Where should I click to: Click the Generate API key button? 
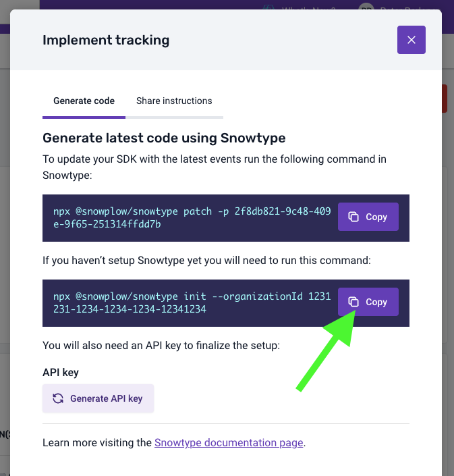click(x=98, y=398)
